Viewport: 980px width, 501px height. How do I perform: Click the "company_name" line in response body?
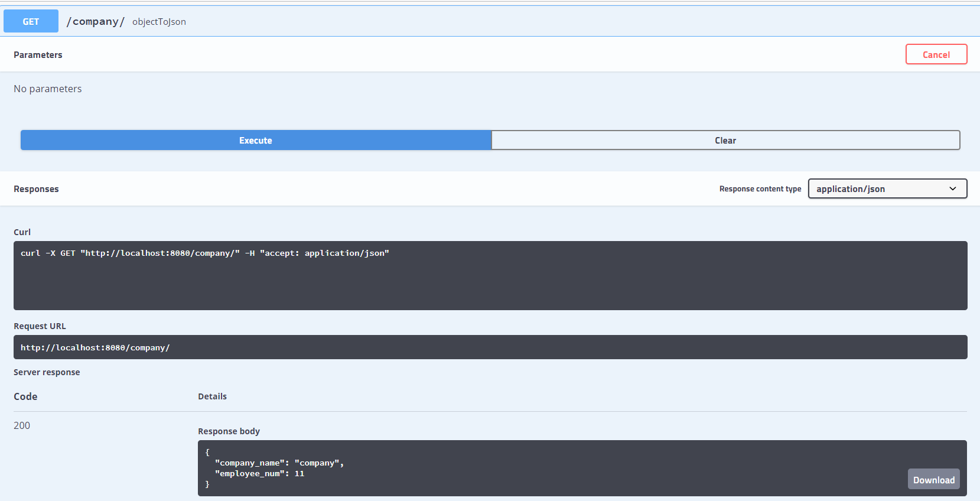pos(279,463)
